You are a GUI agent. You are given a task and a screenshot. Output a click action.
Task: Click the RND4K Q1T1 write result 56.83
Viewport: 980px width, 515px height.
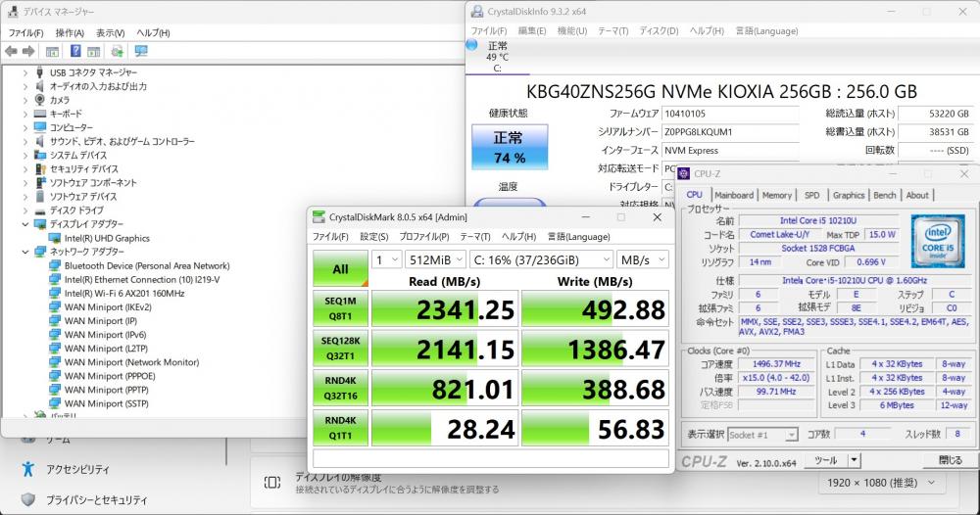click(595, 428)
